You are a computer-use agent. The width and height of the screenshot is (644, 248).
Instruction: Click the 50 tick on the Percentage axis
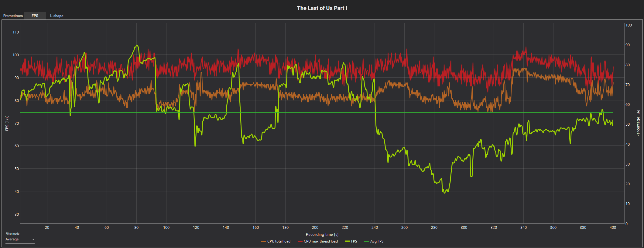click(x=628, y=124)
